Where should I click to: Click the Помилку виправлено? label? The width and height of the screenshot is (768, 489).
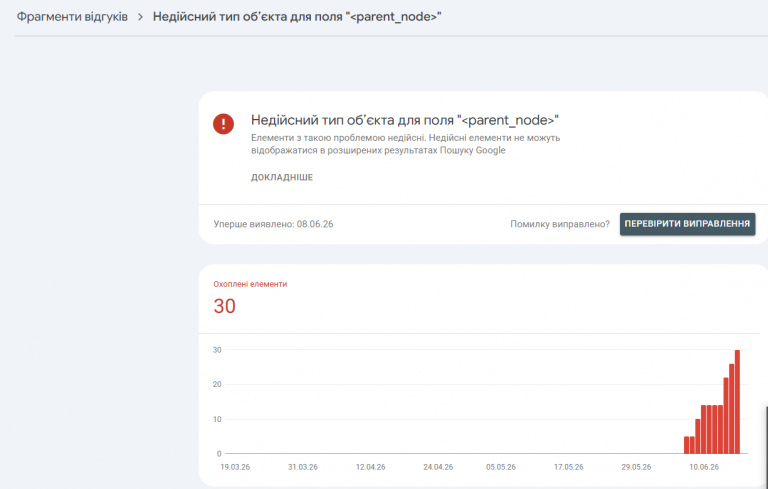tap(560, 224)
